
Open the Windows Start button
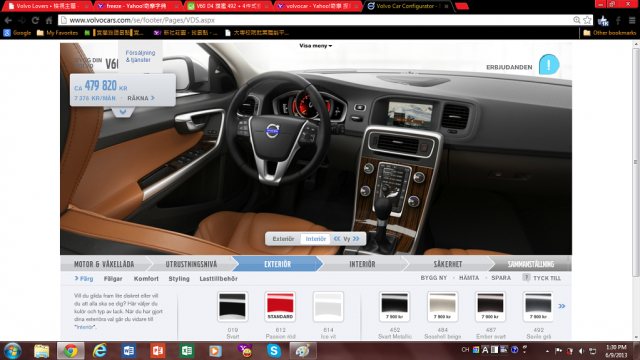pyautogui.click(x=12, y=351)
